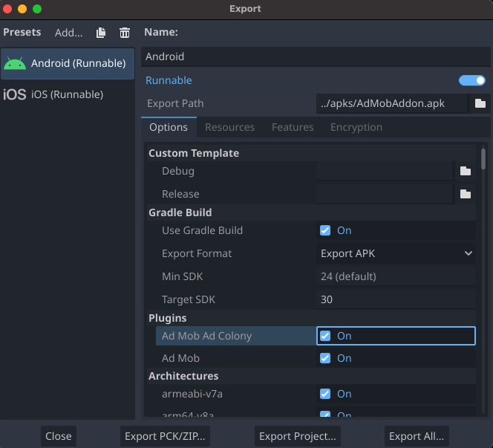Open the Export Format dropdown

(x=396, y=253)
